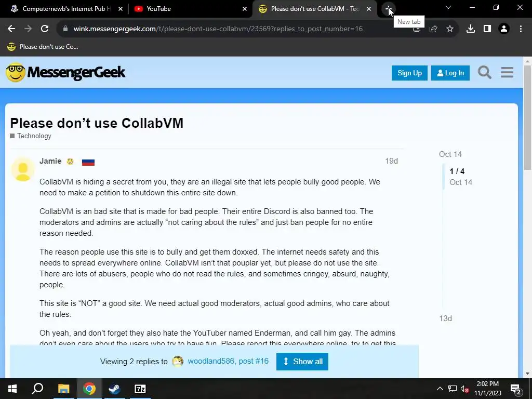Screen dimensions: 532x399
Task: Click the Chrome taskbar icon
Action: pyautogui.click(x=89, y=389)
